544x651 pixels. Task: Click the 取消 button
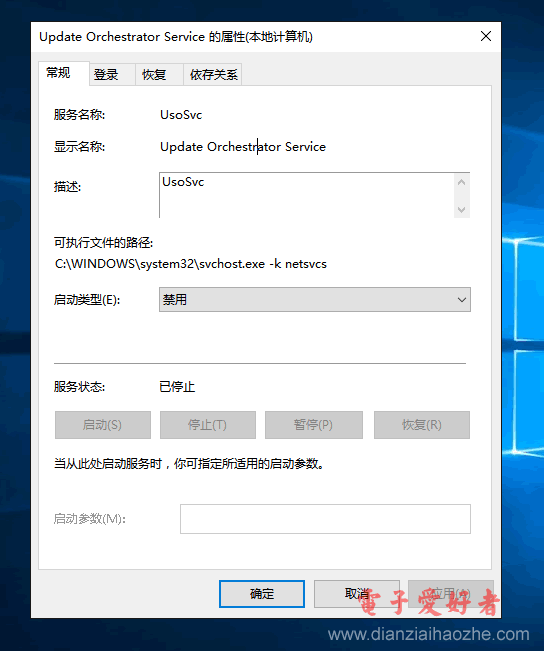coord(357,594)
